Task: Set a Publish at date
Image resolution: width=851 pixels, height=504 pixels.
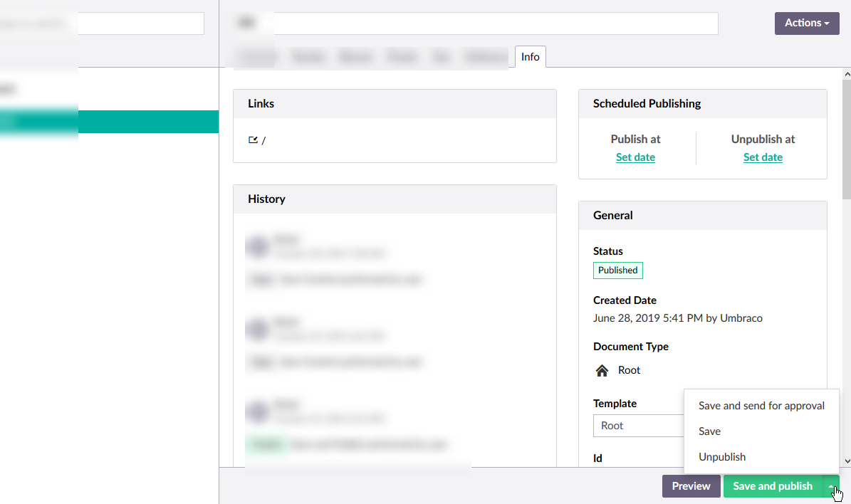Action: (635, 157)
